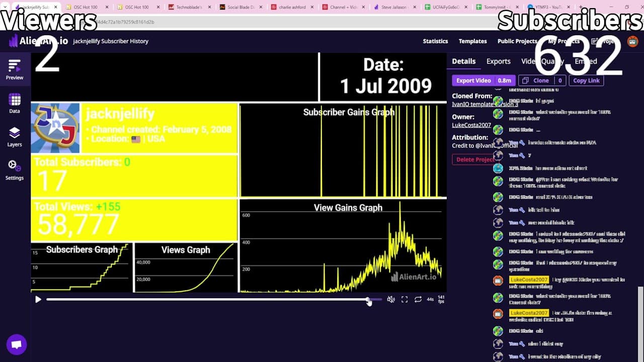Switch to the first OSC Hot 100 browser tab
644x362 pixels.
pyautogui.click(x=86, y=7)
